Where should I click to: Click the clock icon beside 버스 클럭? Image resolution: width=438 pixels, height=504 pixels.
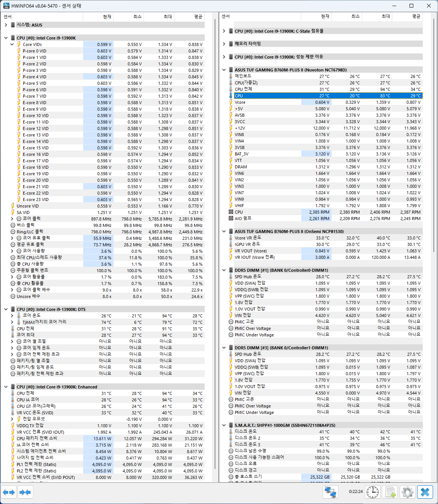(13, 225)
